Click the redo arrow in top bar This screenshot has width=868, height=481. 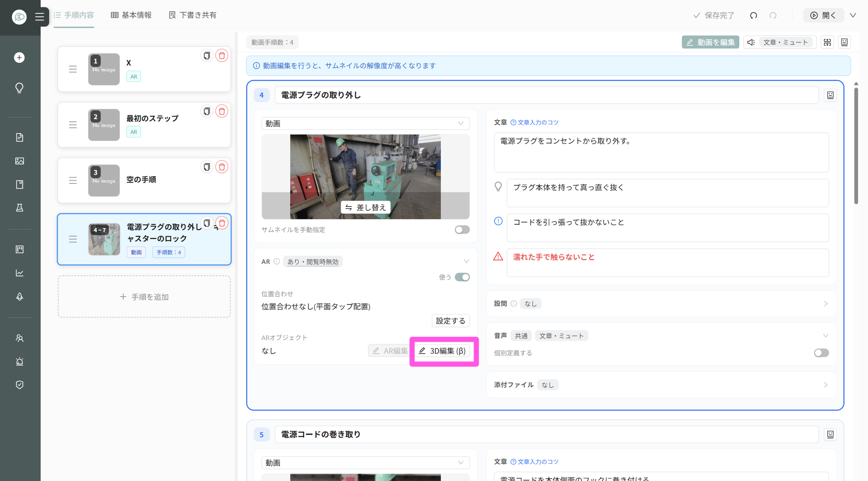coord(773,16)
